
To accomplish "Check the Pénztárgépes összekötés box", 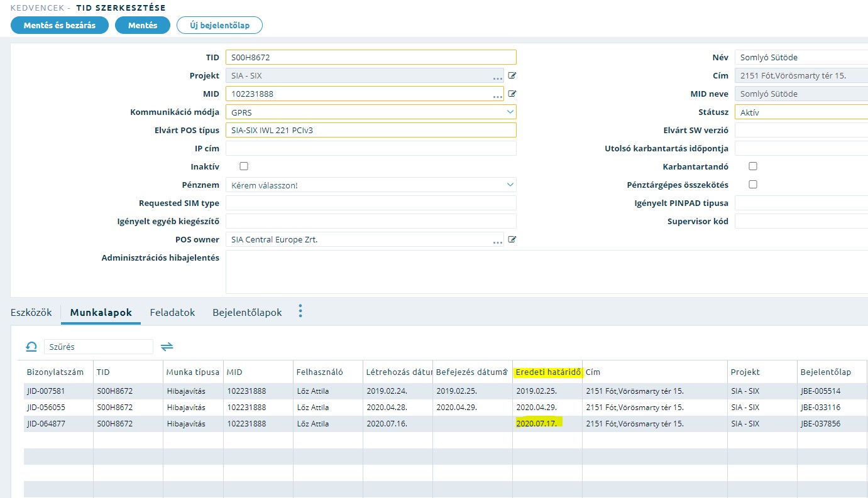I will (x=753, y=185).
